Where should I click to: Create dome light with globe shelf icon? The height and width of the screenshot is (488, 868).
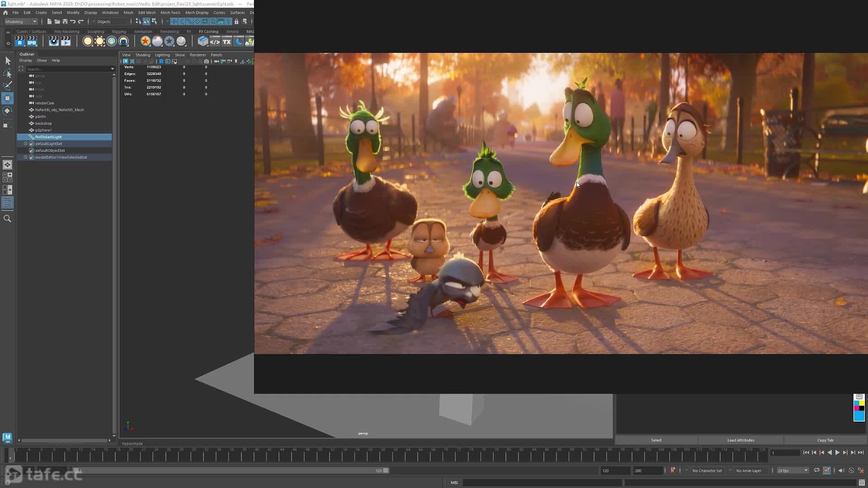point(111,41)
